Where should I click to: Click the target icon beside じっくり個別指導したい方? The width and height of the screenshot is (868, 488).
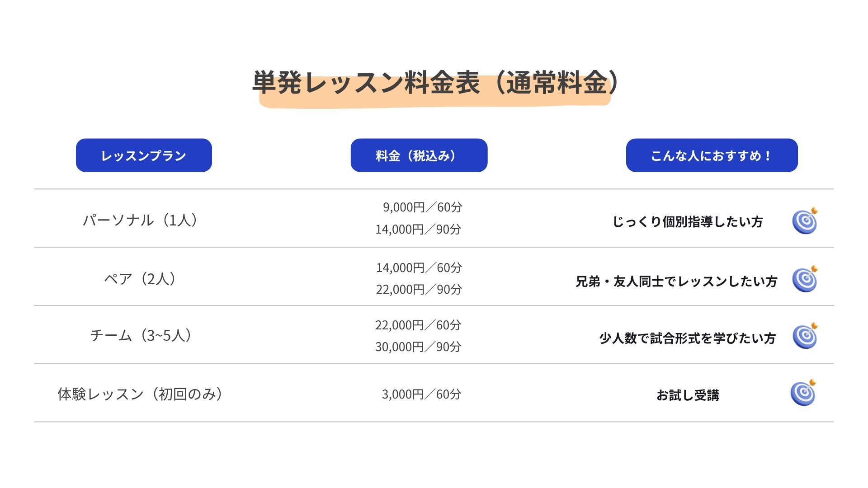point(805,221)
